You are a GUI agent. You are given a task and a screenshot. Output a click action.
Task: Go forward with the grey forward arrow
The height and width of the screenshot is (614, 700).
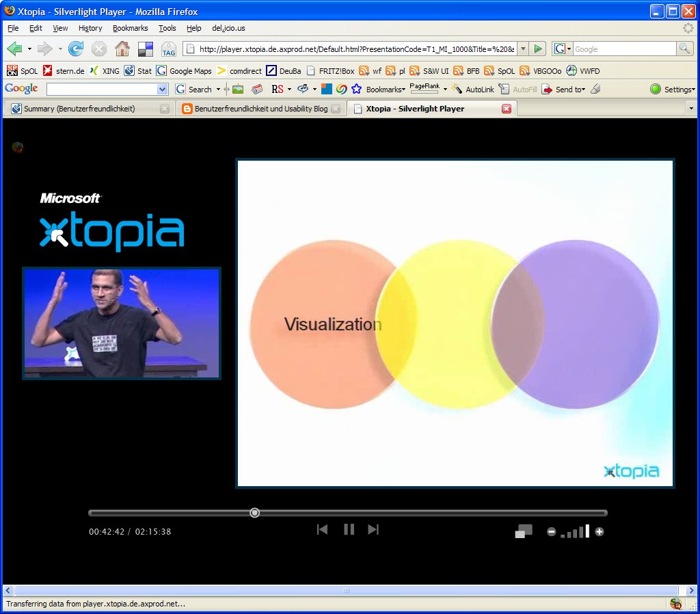(44, 49)
